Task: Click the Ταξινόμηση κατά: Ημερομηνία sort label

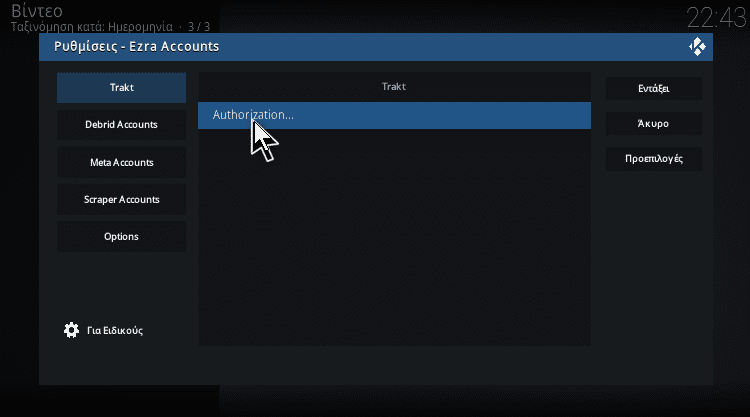Action: coord(92,27)
